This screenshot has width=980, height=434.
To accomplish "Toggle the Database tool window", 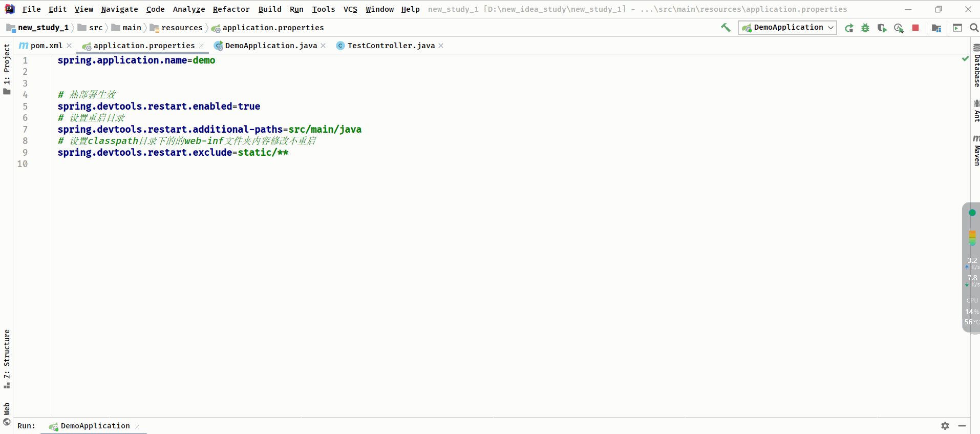I will point(976,65).
